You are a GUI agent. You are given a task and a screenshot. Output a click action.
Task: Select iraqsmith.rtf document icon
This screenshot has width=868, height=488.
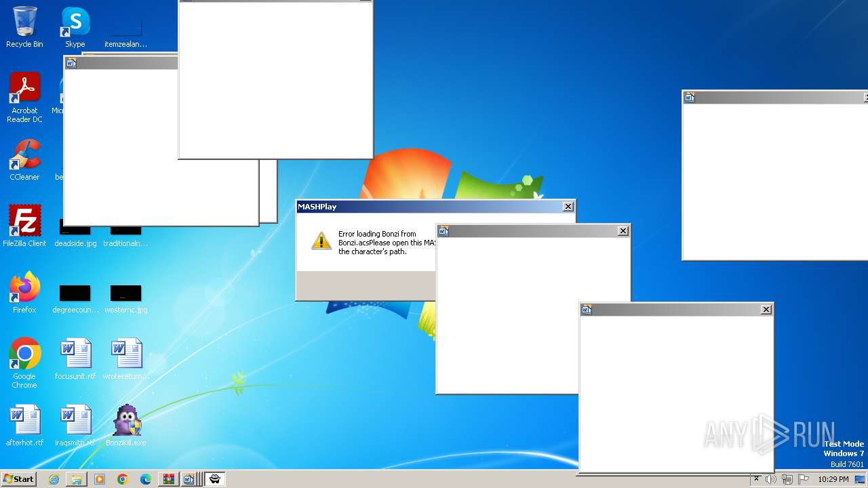click(75, 426)
